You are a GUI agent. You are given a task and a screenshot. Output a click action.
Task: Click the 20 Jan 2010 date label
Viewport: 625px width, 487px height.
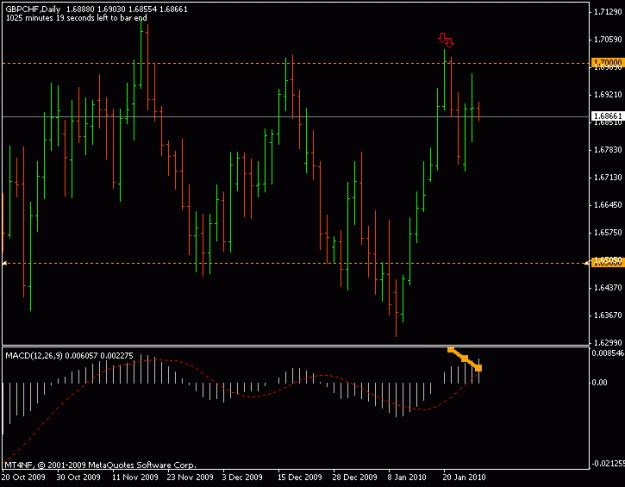click(464, 477)
